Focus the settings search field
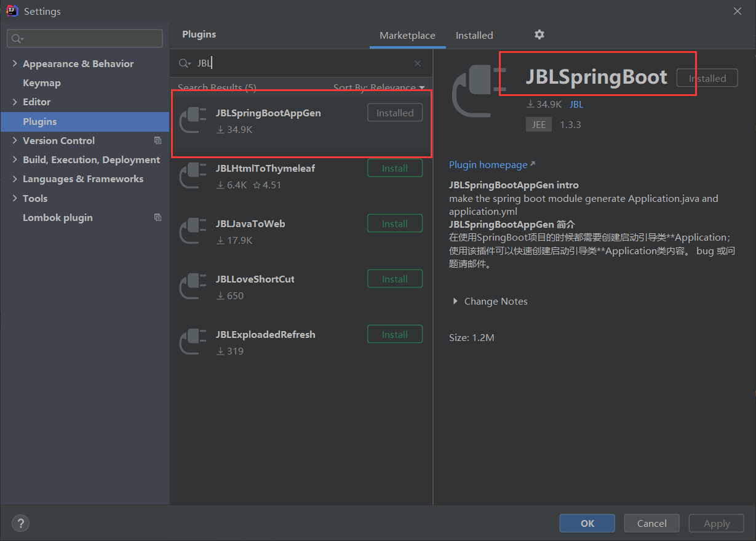Image resolution: width=756 pixels, height=541 pixels. [85, 39]
